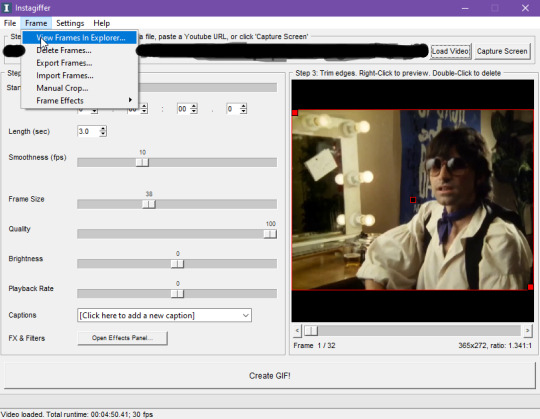Image resolution: width=540 pixels, height=419 pixels.
Task: Select Delete Frames menu entry
Action: click(x=79, y=50)
